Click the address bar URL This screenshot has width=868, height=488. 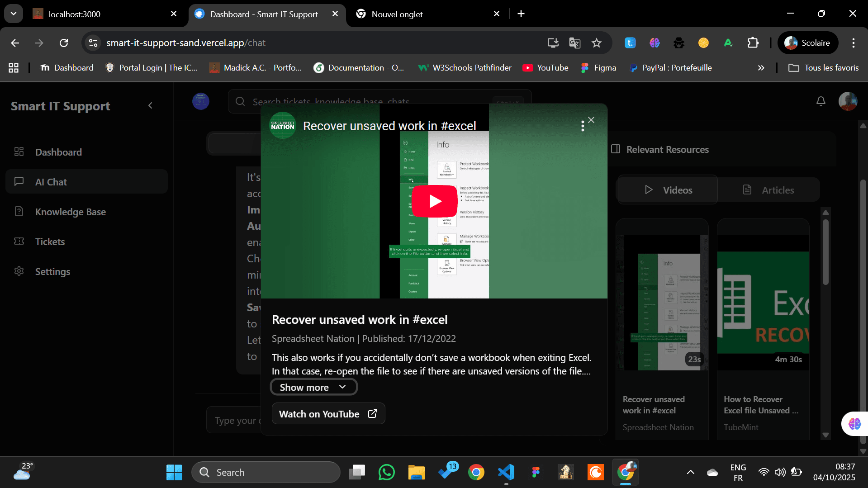point(186,43)
